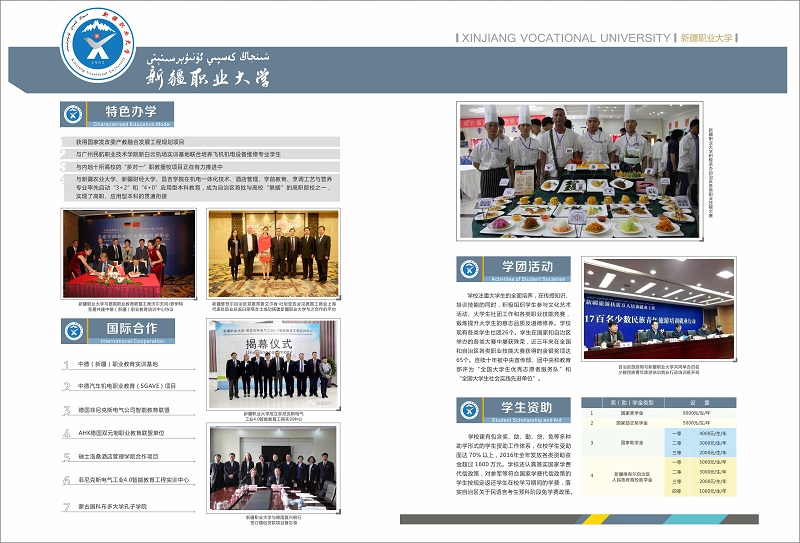Screen dimensions: 800x543
Task: Open the 瑞士洛桑酒店管理学院合作项目 item
Action: (132, 458)
